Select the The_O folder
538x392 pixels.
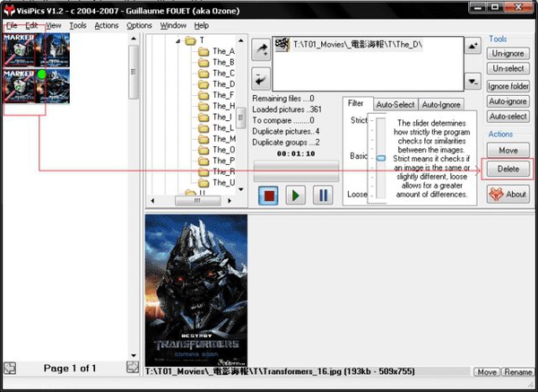(216, 150)
